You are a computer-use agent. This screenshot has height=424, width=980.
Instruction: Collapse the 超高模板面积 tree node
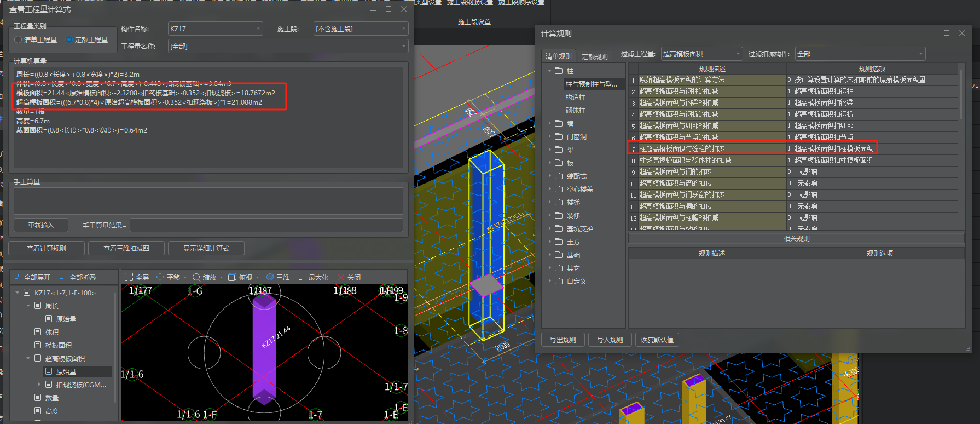pyautogui.click(x=28, y=358)
